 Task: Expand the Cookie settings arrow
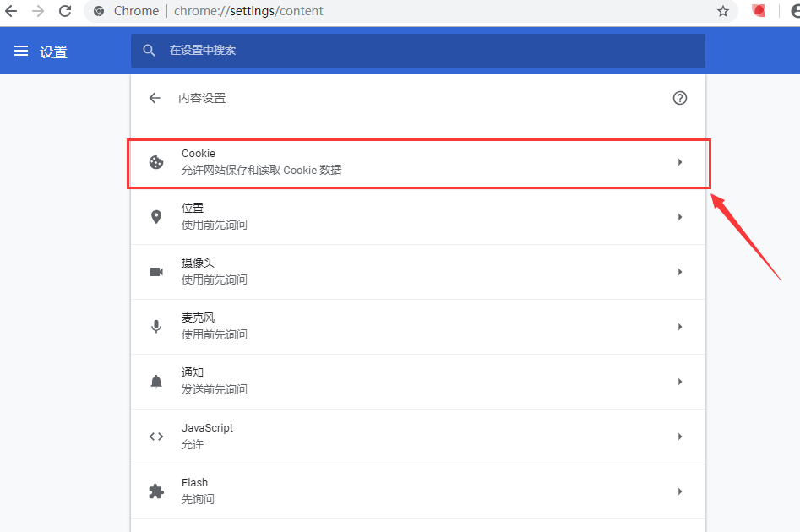679,162
